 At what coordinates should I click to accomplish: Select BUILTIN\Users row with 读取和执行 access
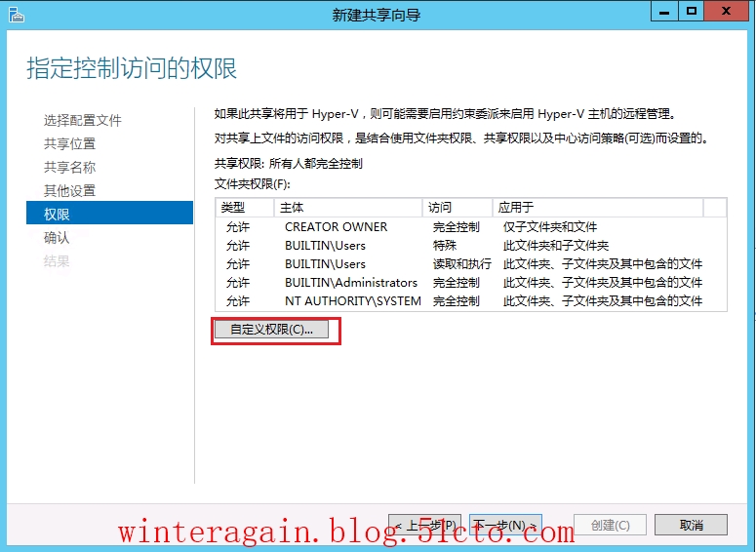point(471,264)
